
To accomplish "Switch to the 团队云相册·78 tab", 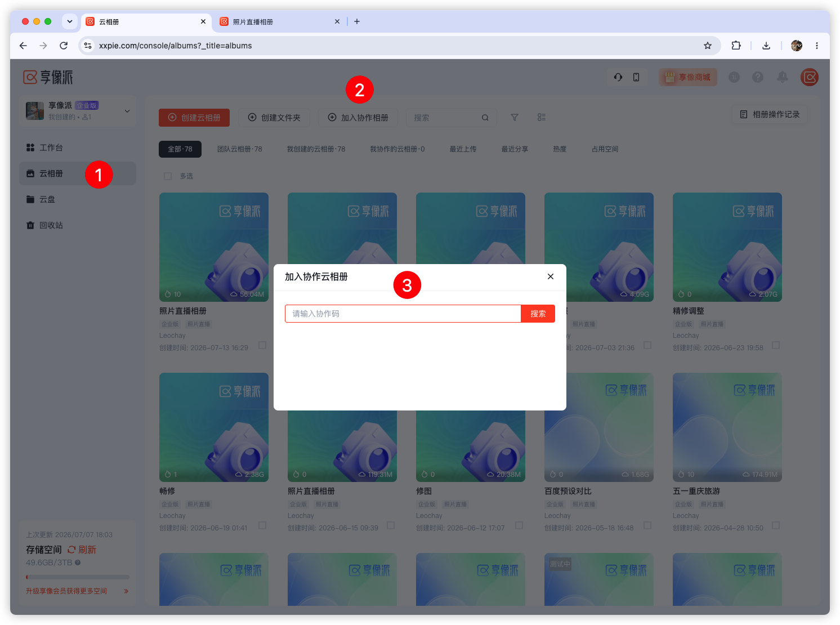I will (x=240, y=149).
